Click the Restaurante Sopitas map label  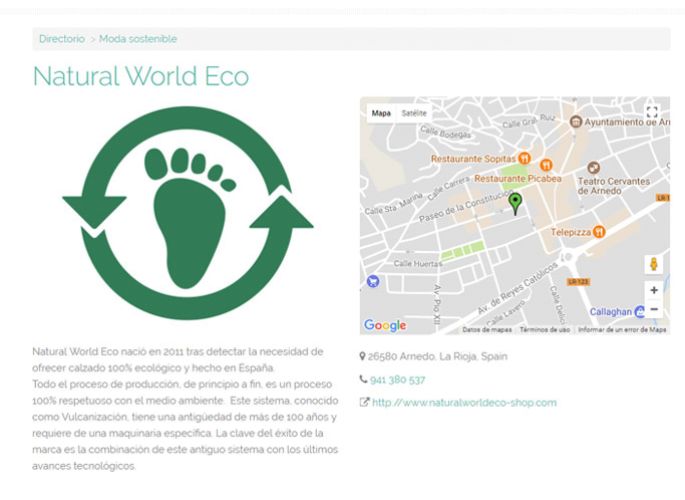pos(474,159)
